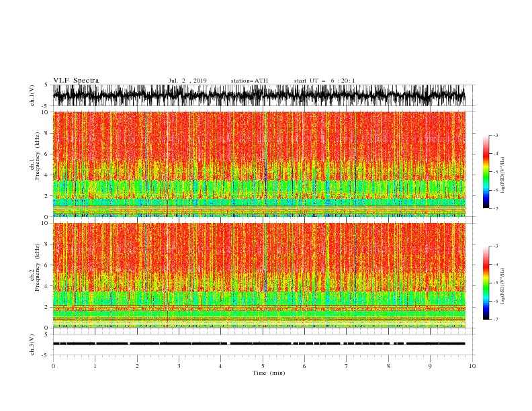Click the time axis tick label 8
The width and height of the screenshot is (532, 411).
[388, 366]
